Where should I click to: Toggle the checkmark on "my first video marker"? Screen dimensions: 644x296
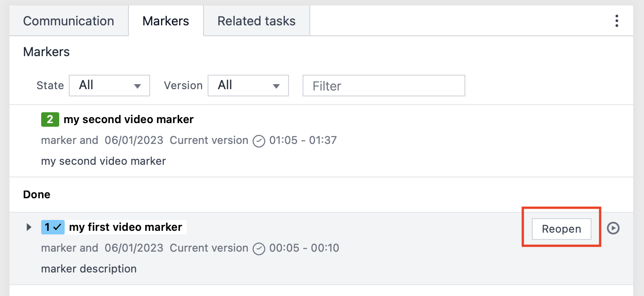pos(58,227)
